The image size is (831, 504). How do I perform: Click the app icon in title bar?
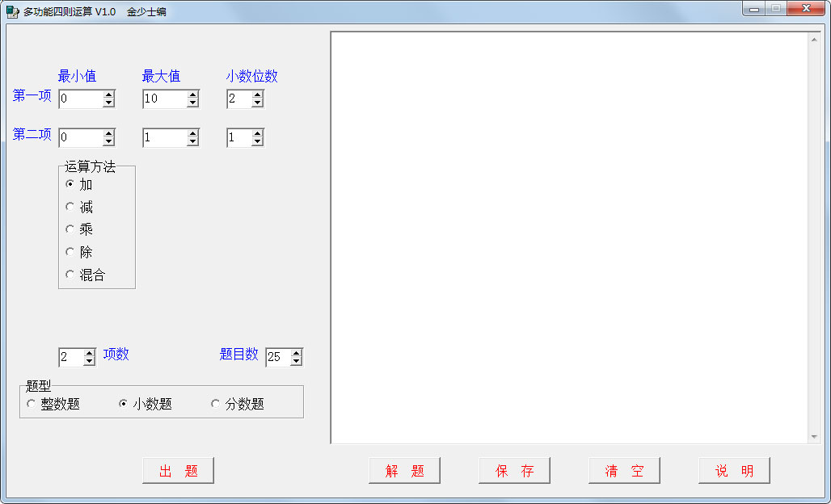pos(12,11)
